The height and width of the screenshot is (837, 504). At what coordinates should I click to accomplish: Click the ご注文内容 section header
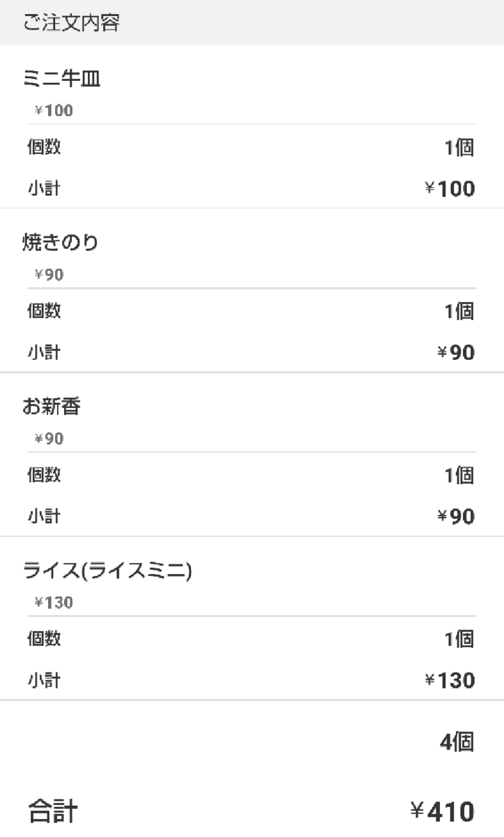click(72, 22)
